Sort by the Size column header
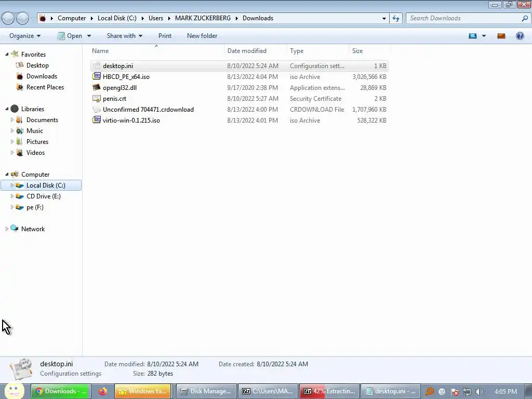532x399 pixels. coord(369,50)
